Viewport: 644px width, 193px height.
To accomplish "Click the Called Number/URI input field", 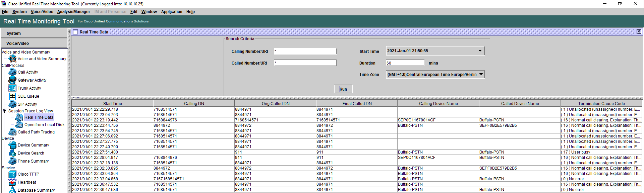I will 305,63.
